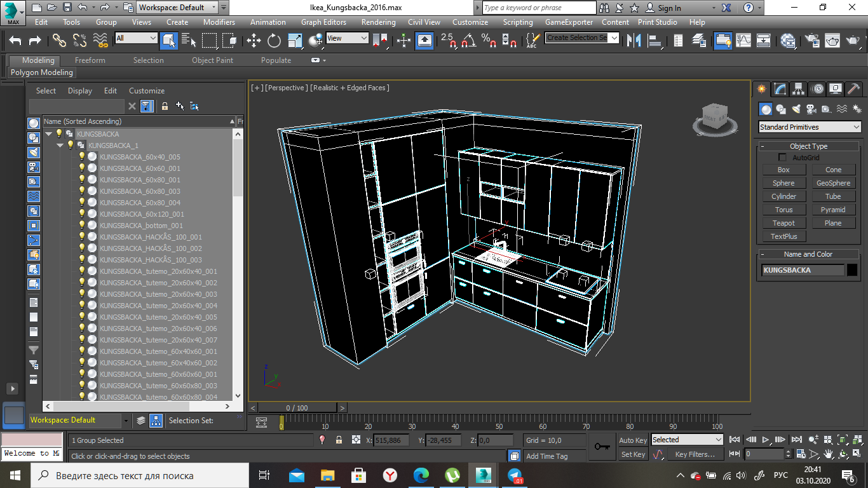
Task: Toggle visibility bulb for KUNGSBACKA_60x40_005
Action: pos(81,156)
